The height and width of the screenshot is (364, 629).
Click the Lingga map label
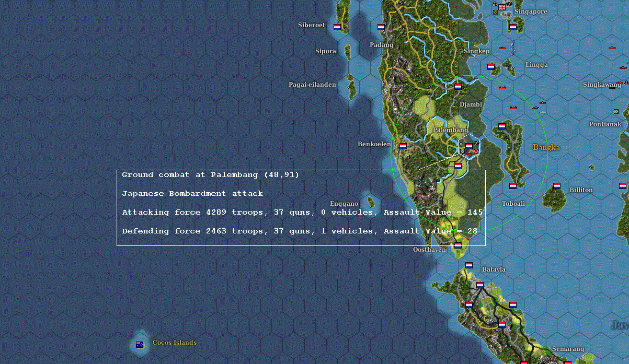[536, 65]
